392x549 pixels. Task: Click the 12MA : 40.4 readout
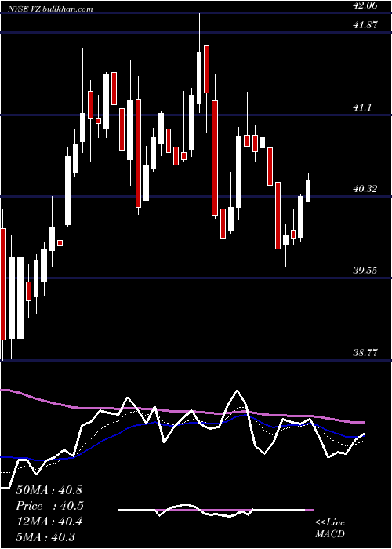coord(49,522)
